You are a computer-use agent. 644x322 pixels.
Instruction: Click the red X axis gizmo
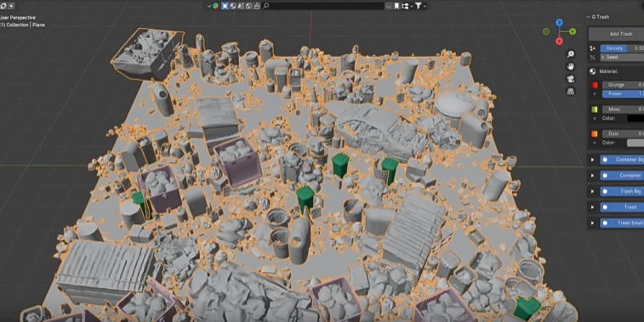point(559,41)
